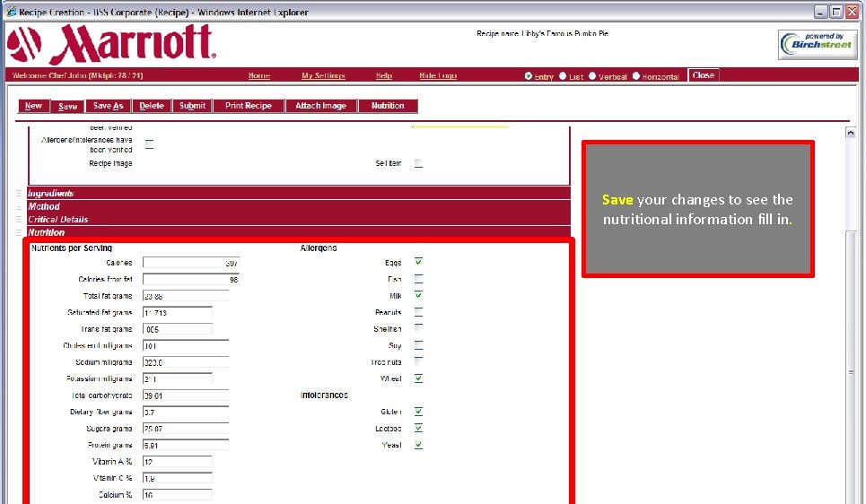Expand the Critical Details section
This screenshot has width=866, height=504.
point(298,219)
